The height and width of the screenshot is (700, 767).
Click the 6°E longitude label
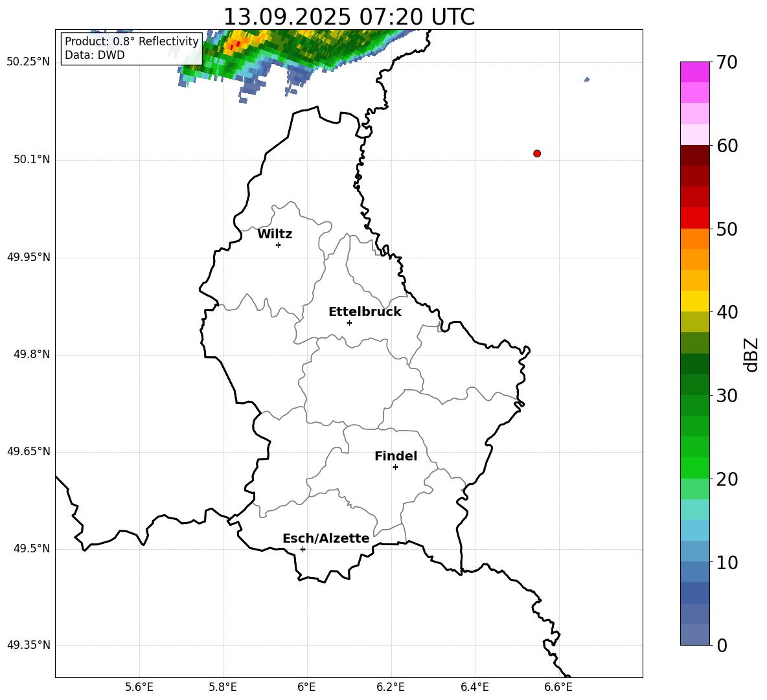click(x=306, y=687)
